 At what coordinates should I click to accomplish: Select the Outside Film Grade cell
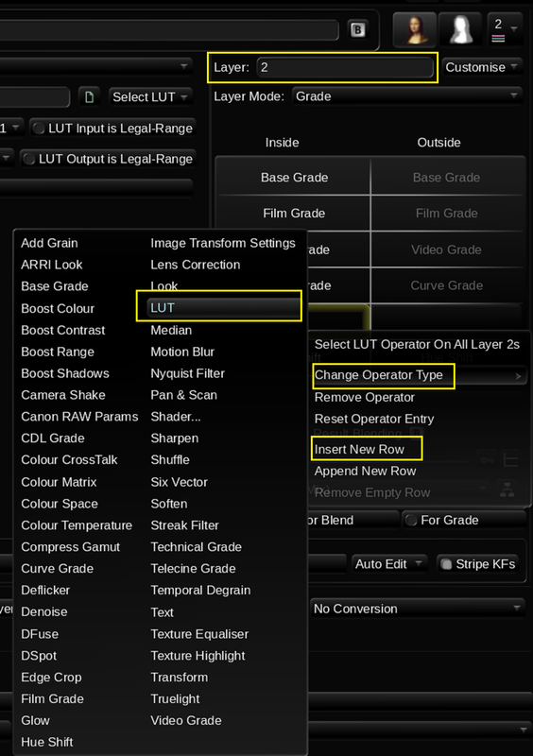click(x=447, y=214)
